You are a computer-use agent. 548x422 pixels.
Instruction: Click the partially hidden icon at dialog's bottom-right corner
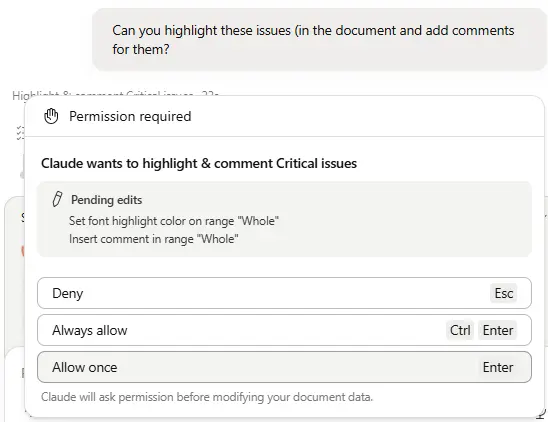click(541, 414)
